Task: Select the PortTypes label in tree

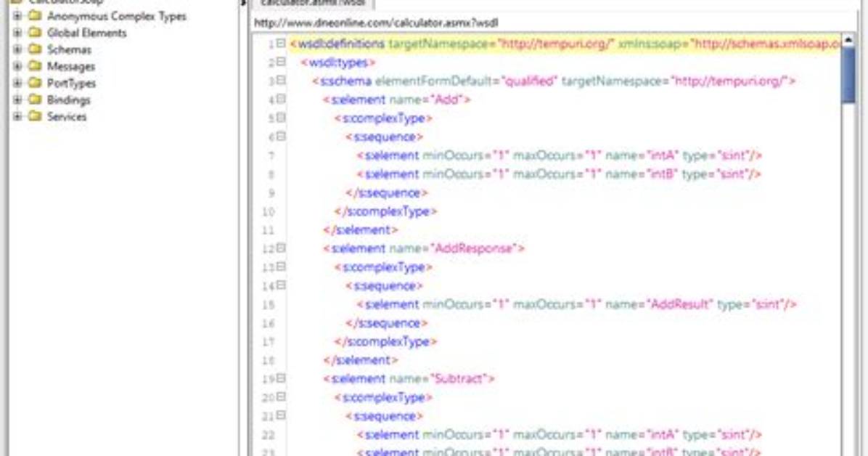Action: pyautogui.click(x=71, y=83)
